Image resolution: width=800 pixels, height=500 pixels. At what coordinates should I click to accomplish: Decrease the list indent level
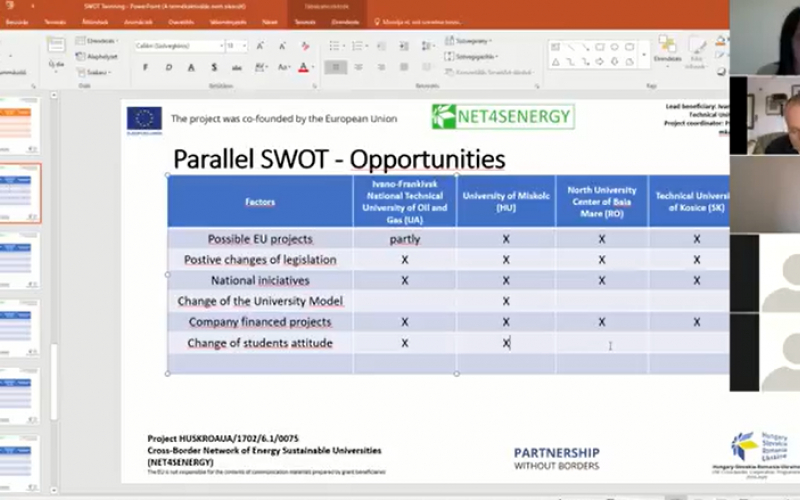(381, 46)
